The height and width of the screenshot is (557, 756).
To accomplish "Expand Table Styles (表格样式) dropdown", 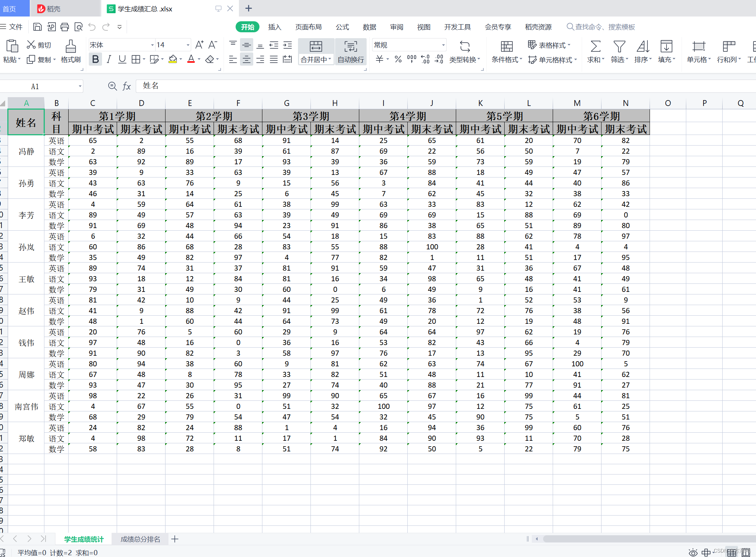I will (x=569, y=45).
